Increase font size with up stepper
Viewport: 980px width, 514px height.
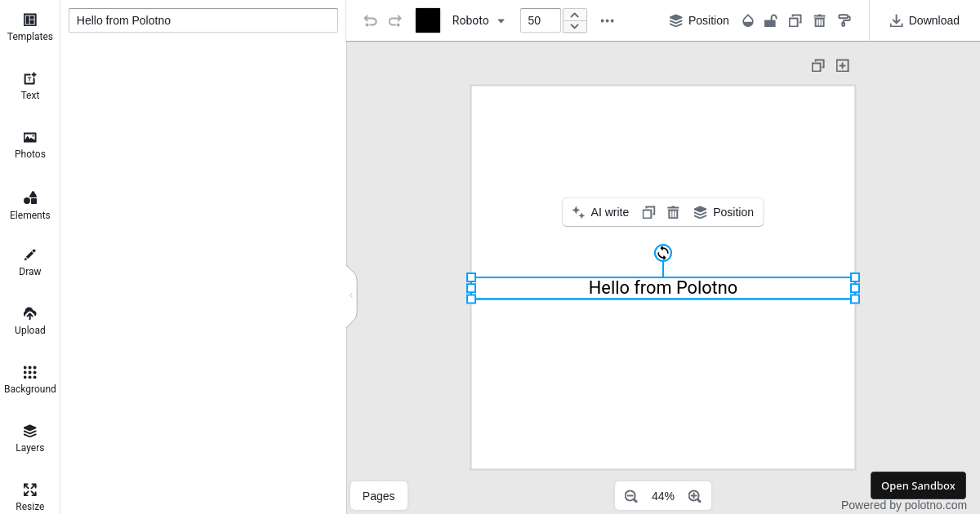575,15
